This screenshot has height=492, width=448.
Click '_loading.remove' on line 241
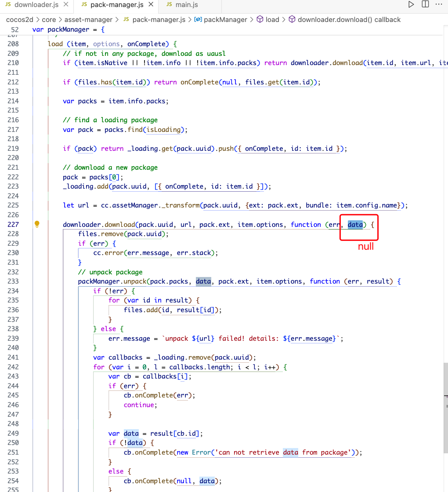click(x=182, y=357)
